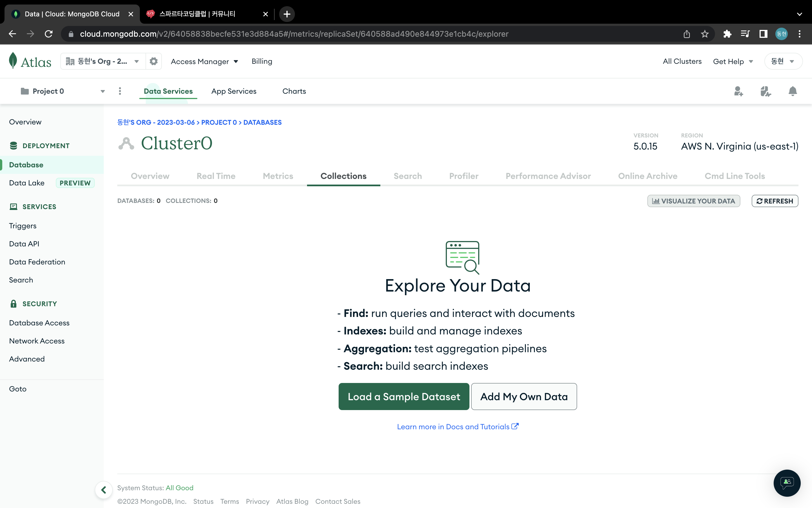Viewport: 812px width, 508px height.
Task: Open the cluster Overview tab
Action: (150, 176)
